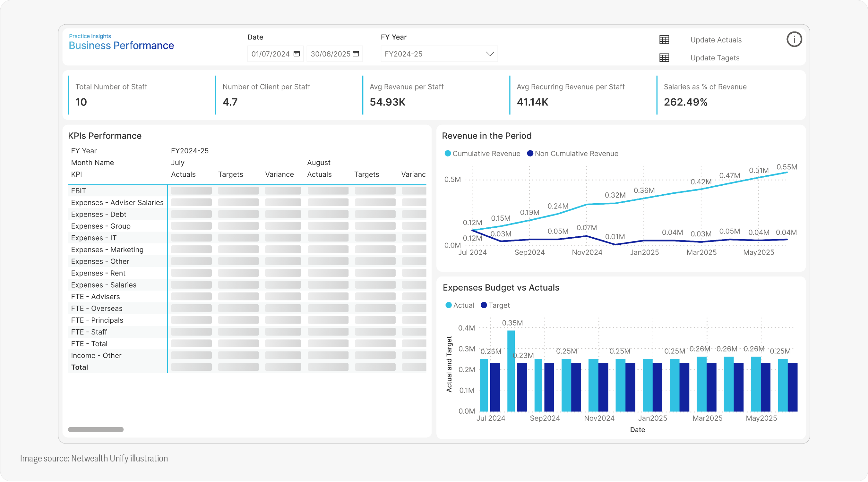Viewport: 868px width, 482px height.
Task: Expand the FY Year dropdown chevron
Action: (490, 54)
